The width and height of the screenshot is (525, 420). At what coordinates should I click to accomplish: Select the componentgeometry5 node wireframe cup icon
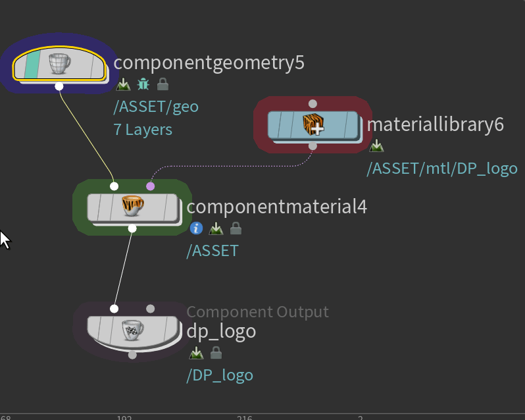[60, 64]
